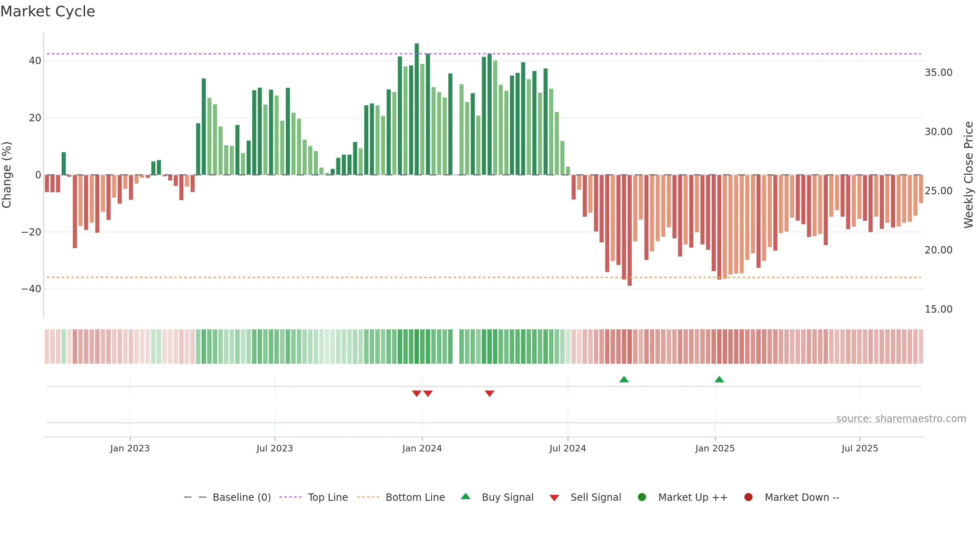Click the Jan 2024 axis label

click(422, 449)
